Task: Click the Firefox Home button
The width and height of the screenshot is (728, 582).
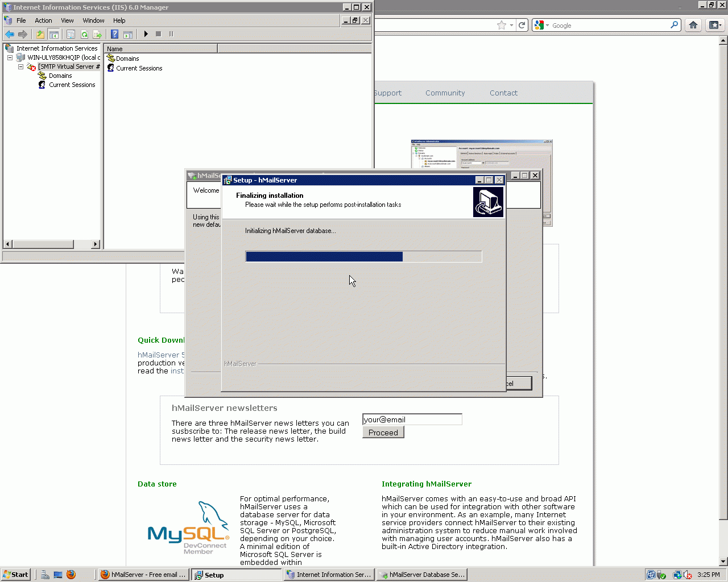Action: click(693, 25)
